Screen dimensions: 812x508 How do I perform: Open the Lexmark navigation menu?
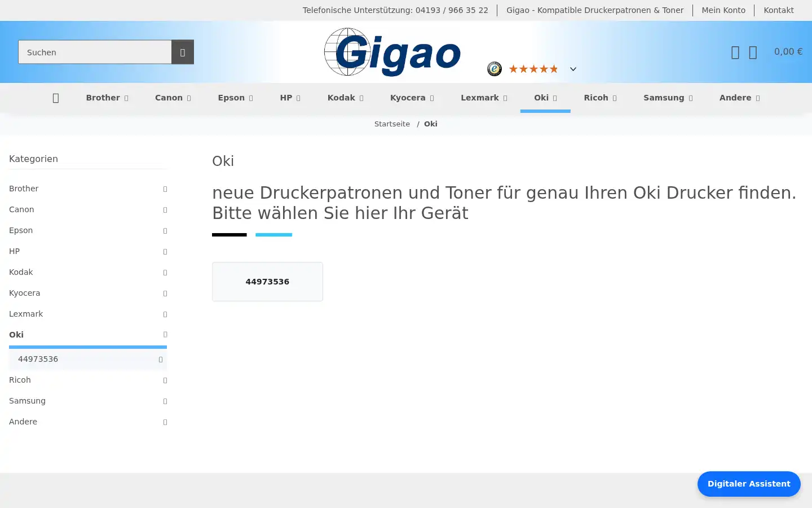[484, 98]
